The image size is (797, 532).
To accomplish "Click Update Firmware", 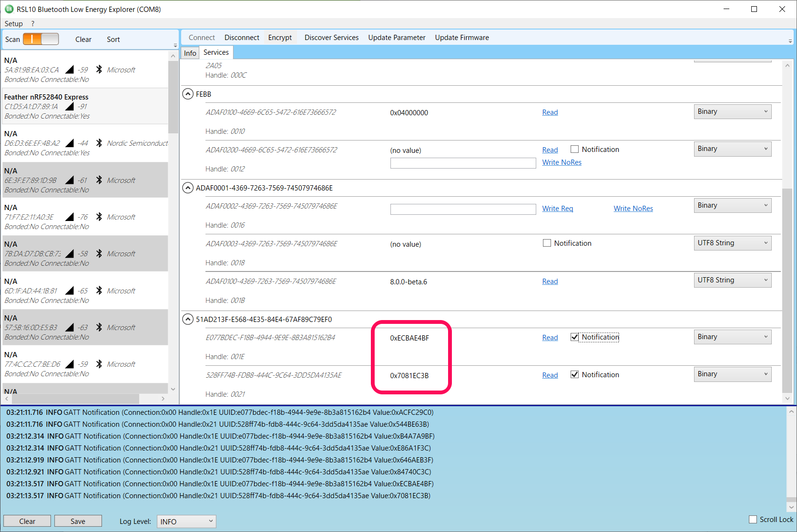I will point(462,38).
